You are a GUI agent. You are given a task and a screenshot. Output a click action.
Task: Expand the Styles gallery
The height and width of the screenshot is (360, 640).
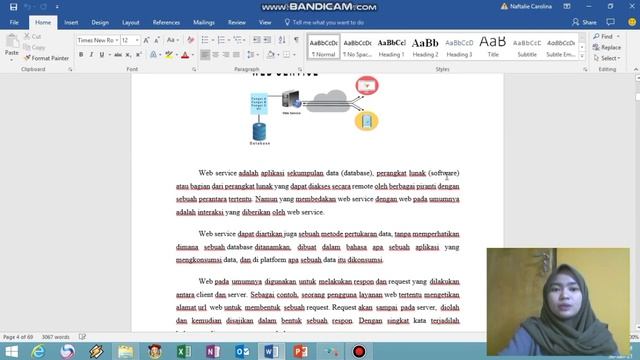click(x=582, y=56)
